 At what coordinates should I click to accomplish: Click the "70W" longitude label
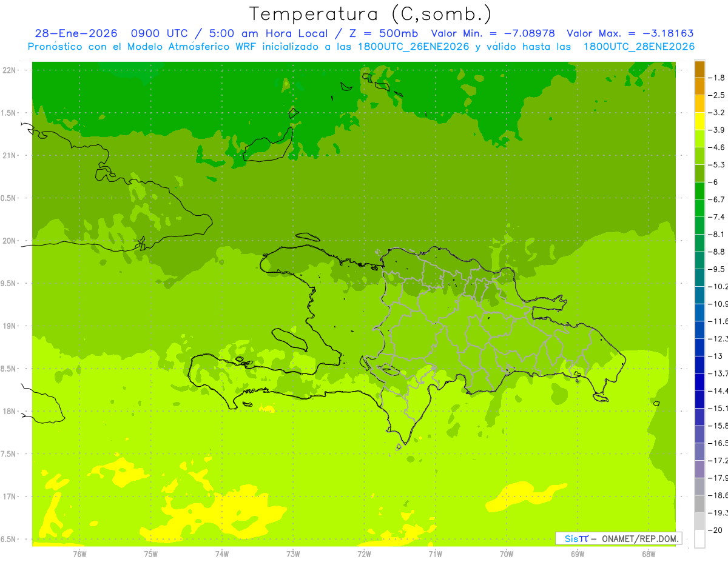point(507,554)
